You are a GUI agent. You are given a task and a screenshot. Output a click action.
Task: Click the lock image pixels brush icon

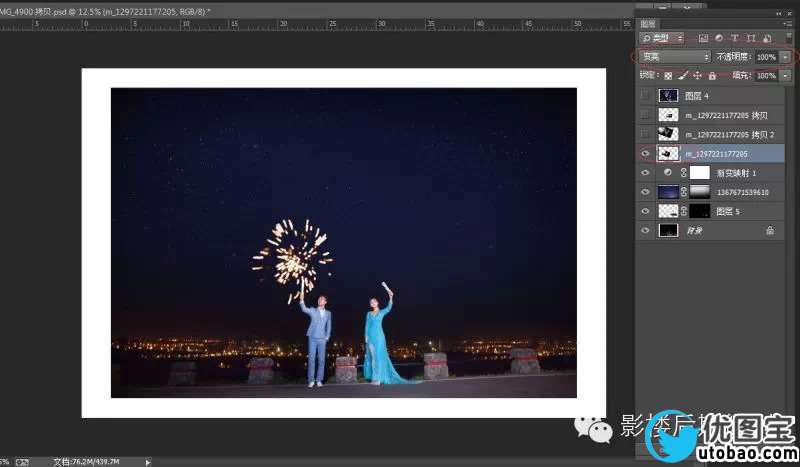[683, 75]
